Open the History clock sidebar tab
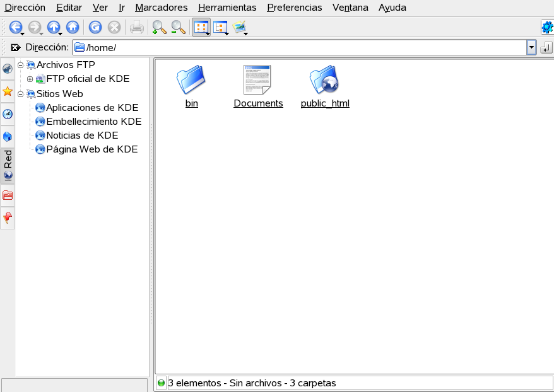 coord(8,114)
